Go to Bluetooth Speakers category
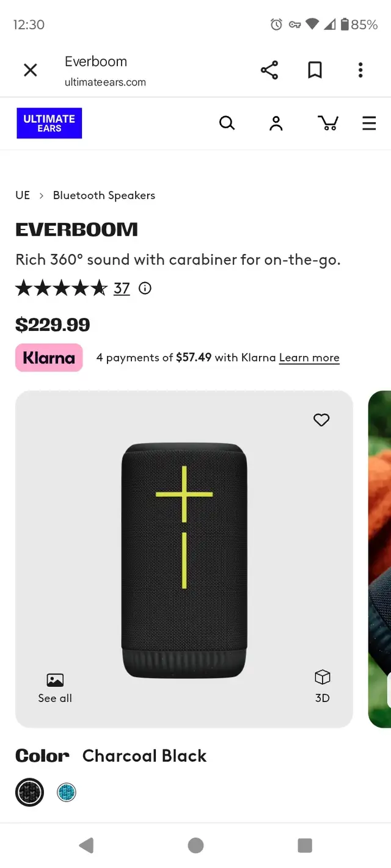 (x=104, y=195)
